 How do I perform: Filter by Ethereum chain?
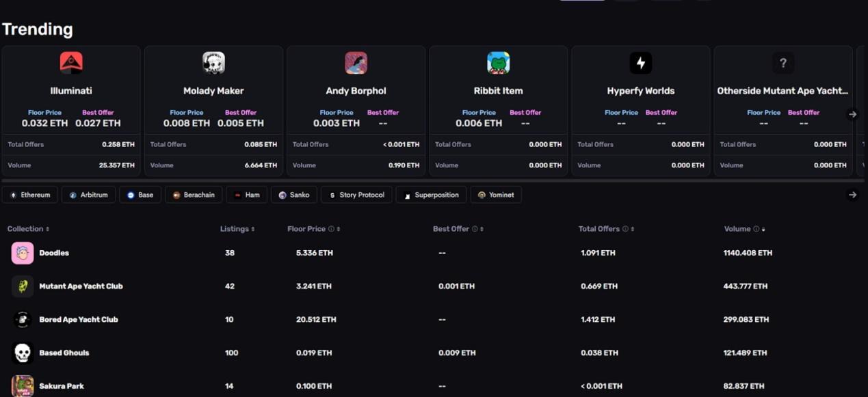pos(30,195)
